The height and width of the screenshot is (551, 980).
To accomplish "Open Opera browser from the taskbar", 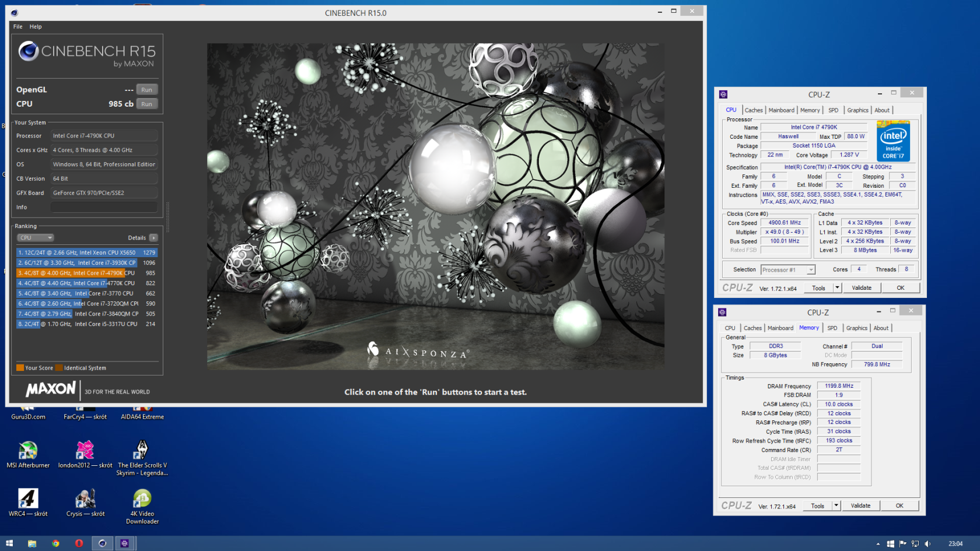I will [79, 543].
